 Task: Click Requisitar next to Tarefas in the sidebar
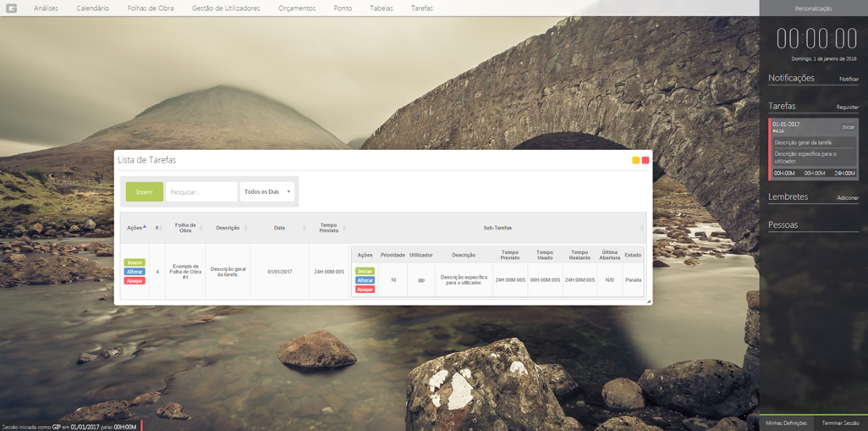click(x=847, y=108)
